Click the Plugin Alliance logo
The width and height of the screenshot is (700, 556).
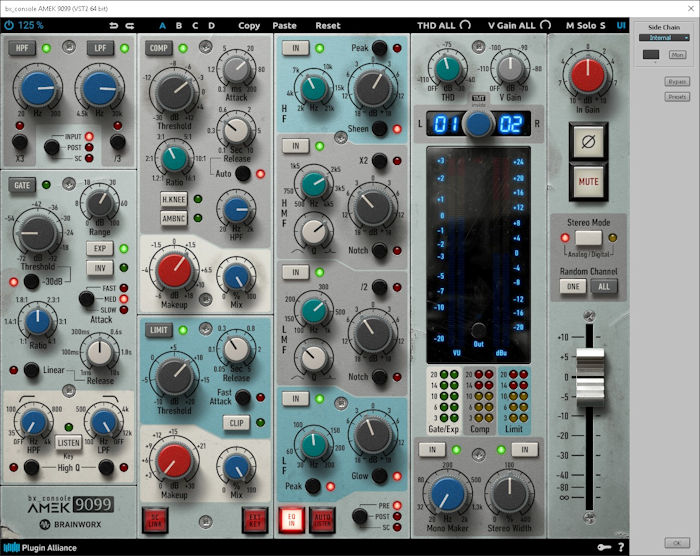(x=40, y=548)
